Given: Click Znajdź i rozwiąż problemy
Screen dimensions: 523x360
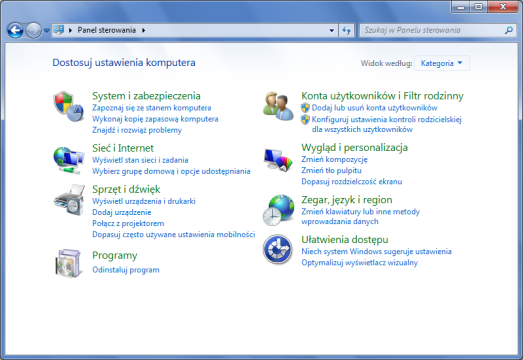Looking at the screenshot, I should (x=137, y=130).
